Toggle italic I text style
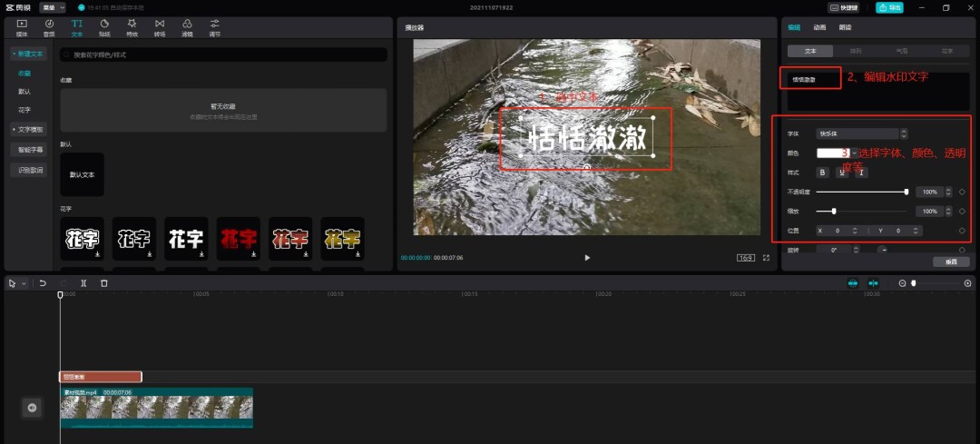The height and width of the screenshot is (444, 980). click(861, 173)
